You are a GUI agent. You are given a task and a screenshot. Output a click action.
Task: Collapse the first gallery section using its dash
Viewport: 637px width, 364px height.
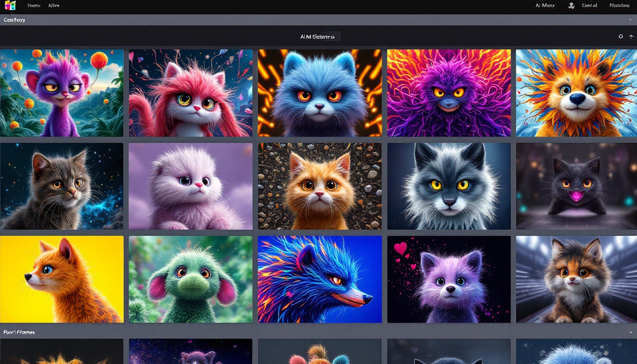coord(631,20)
